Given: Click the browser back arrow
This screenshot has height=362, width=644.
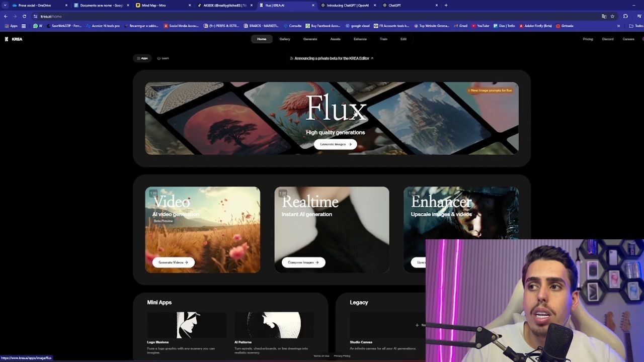Looking at the screenshot, I should pos(6,16).
